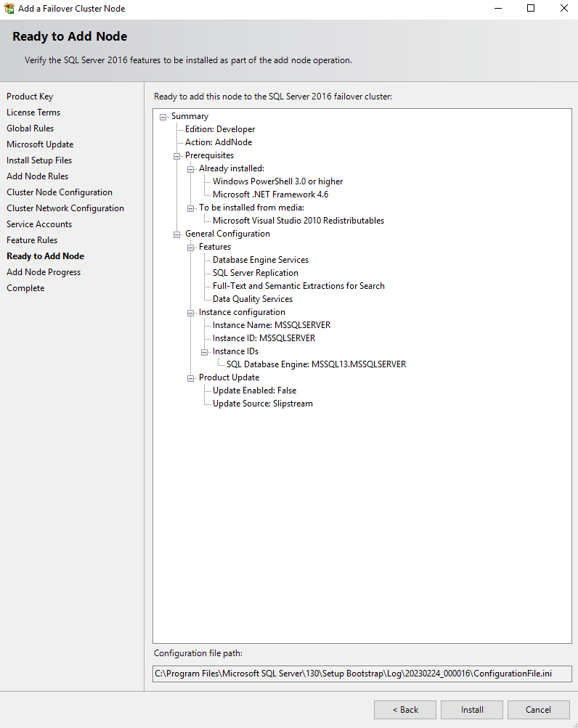Click the Already installed: label

[x=232, y=168]
